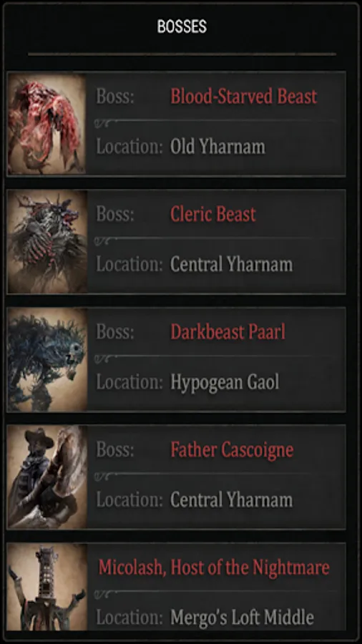Image resolution: width=362 pixels, height=644 pixels.
Task: Open the Cleric Beast boss link
Action: [x=213, y=215]
